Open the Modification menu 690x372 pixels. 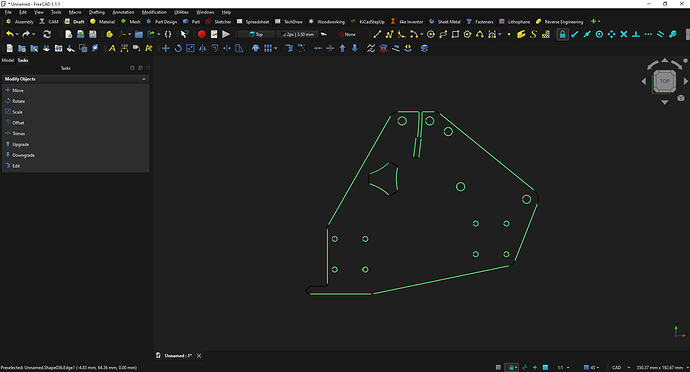tap(154, 12)
